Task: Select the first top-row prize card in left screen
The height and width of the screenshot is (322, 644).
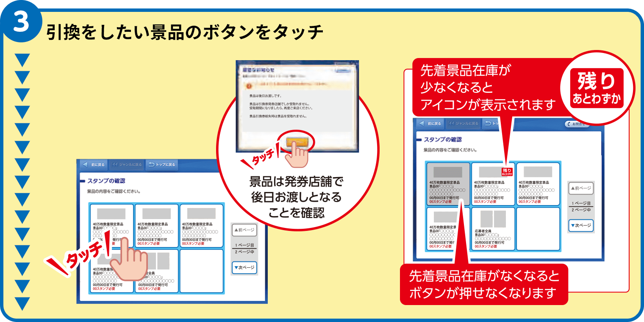Action: tap(111, 225)
